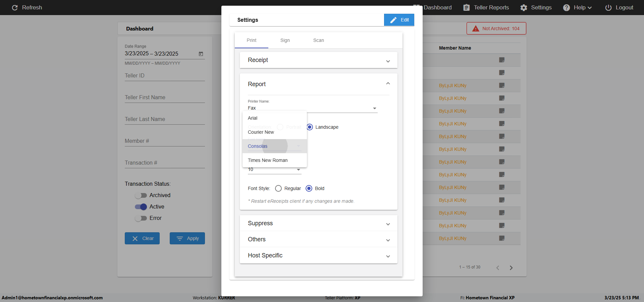Open the Date Range calendar picker
The image size is (644, 302).
201,54
